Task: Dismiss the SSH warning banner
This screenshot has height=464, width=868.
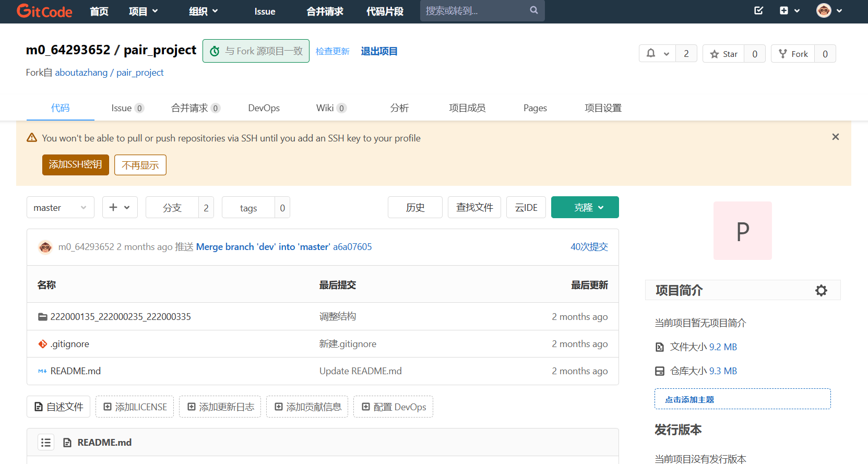Action: pos(835,137)
